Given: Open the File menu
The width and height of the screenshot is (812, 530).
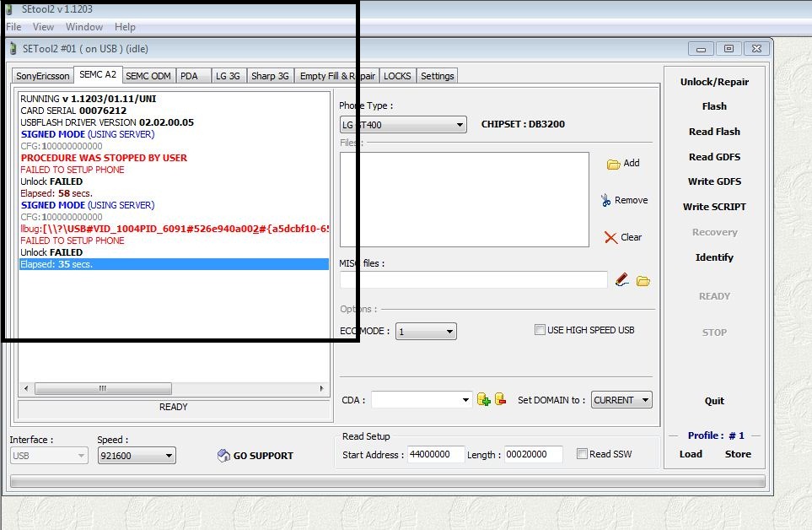Looking at the screenshot, I should pyautogui.click(x=13, y=27).
